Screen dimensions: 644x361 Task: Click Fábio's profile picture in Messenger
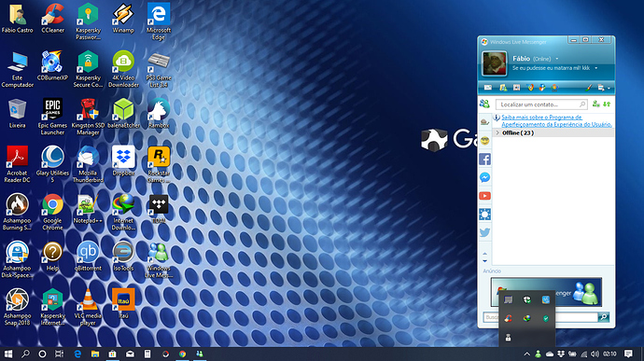494,63
